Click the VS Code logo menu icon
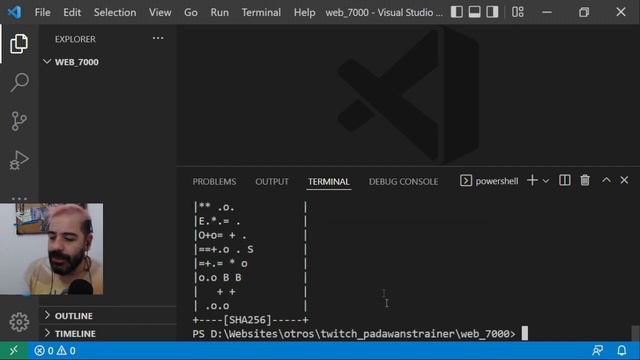 point(15,12)
